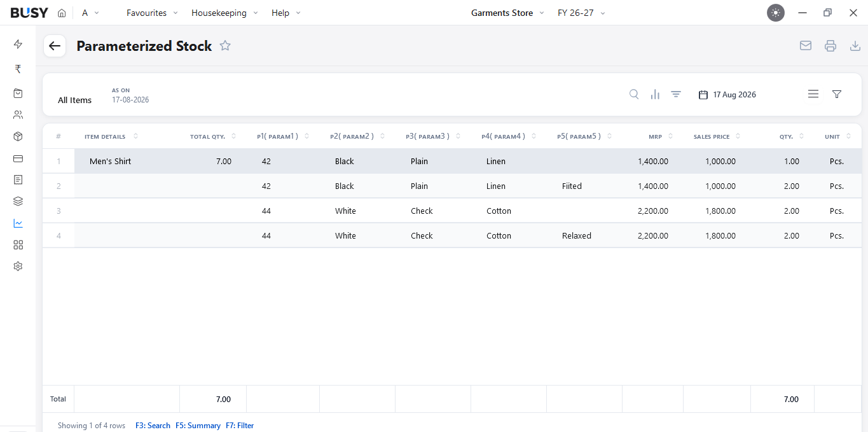
Task: Open the box inventory sidebar icon
Action: 18,136
